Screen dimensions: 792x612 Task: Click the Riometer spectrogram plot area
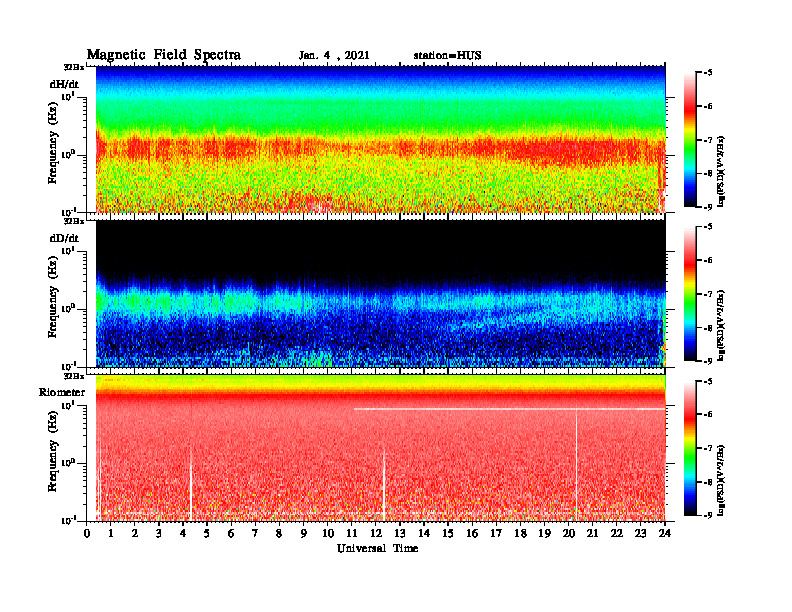tap(380, 448)
